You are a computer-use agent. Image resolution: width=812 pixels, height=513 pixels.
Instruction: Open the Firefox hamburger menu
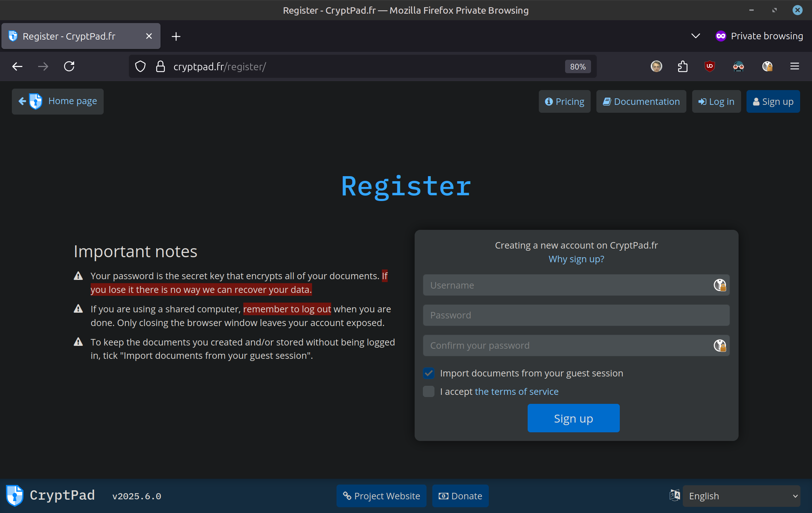[795, 66]
